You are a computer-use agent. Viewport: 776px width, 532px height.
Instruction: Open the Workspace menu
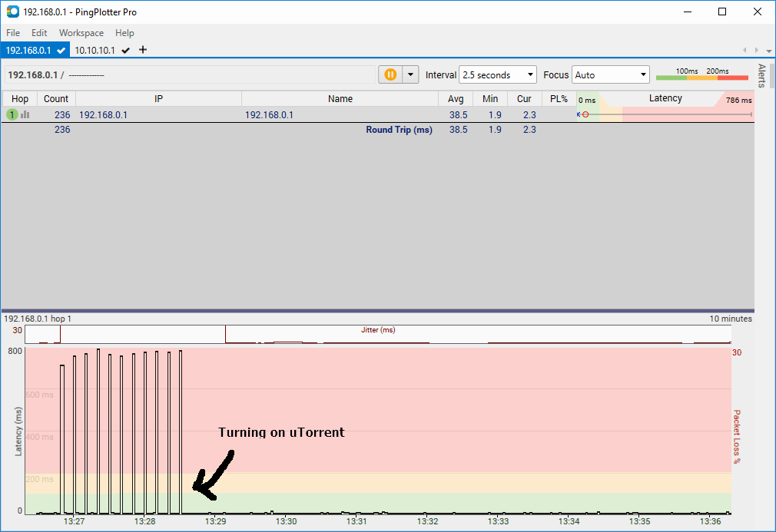click(81, 32)
